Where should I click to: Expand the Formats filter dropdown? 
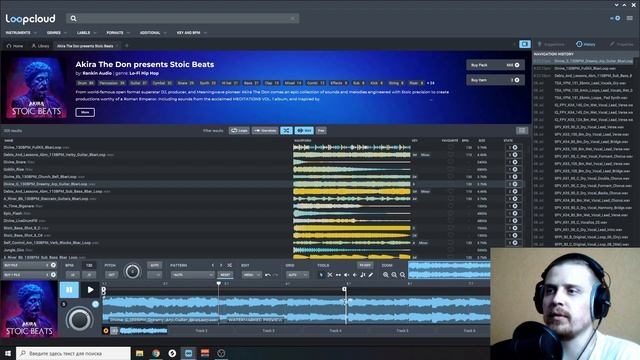(118, 33)
